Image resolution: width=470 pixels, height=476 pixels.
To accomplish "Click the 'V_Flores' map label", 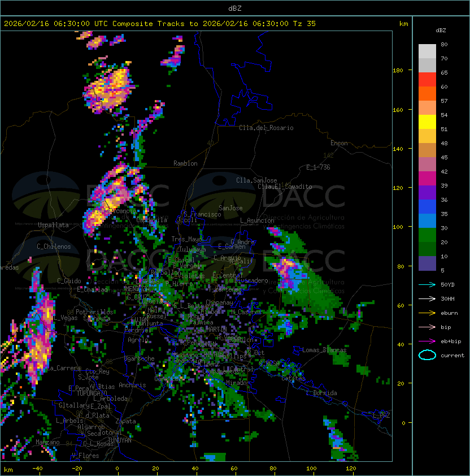I will [85, 456].
